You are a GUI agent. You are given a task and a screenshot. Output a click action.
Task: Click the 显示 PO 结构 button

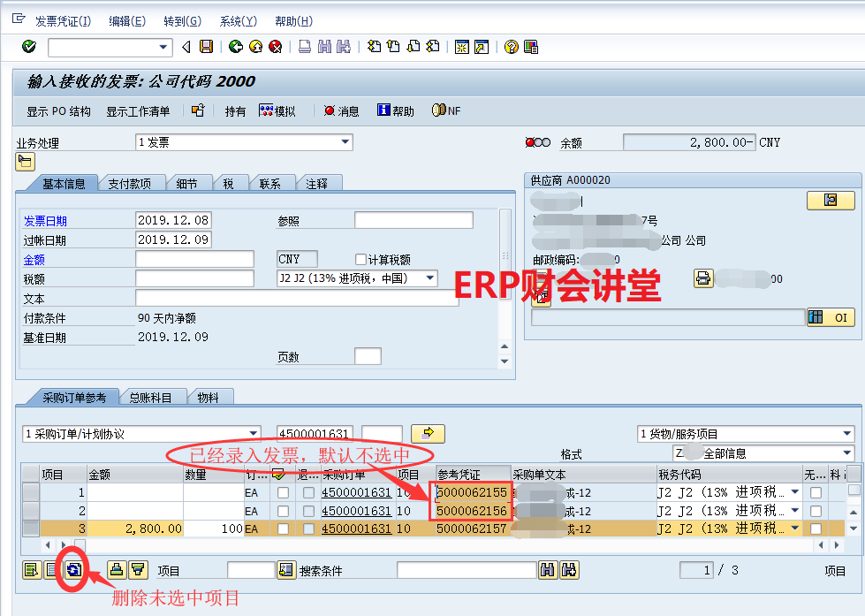coord(58,111)
